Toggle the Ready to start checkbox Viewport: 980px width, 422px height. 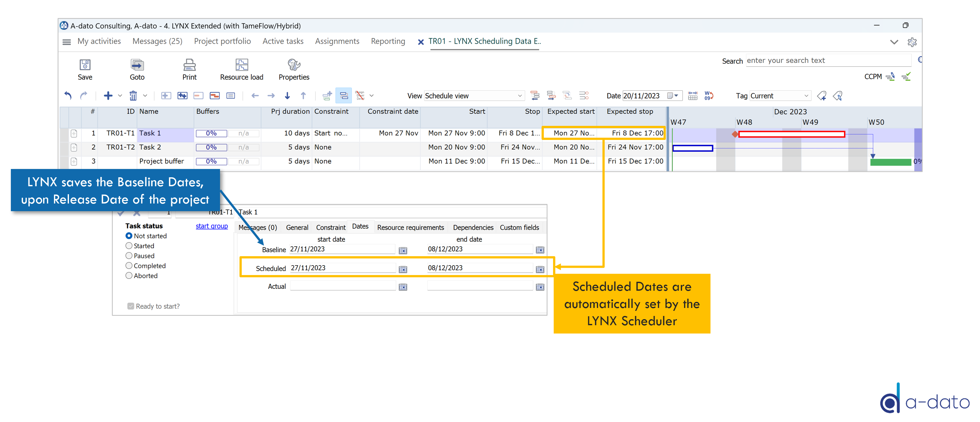coord(131,306)
